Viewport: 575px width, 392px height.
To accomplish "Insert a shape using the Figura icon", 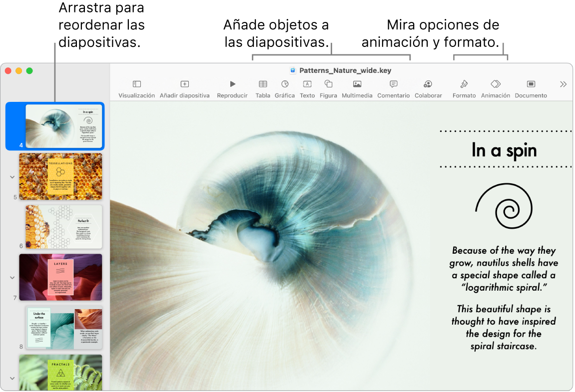I will [328, 88].
